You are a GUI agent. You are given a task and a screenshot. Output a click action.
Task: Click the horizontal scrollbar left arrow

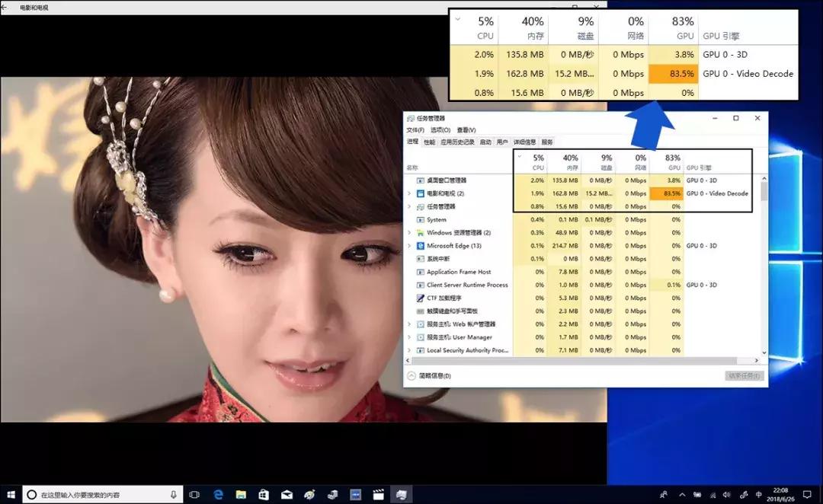click(408, 361)
